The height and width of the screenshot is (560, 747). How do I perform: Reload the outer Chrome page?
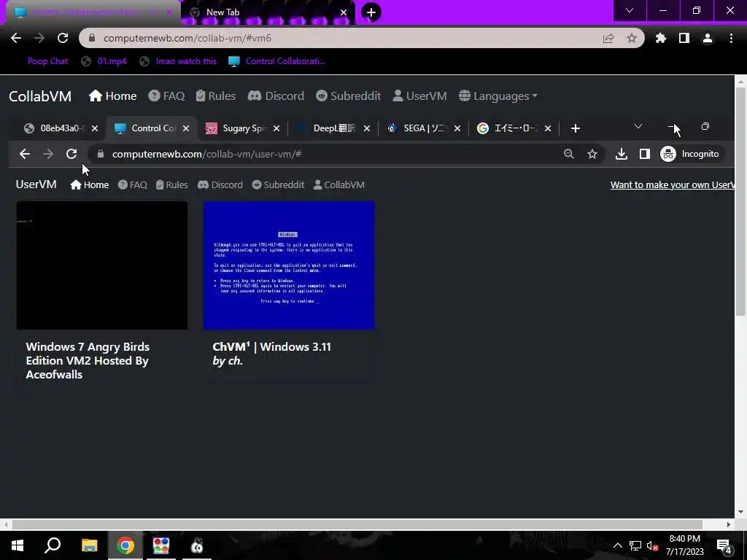63,38
